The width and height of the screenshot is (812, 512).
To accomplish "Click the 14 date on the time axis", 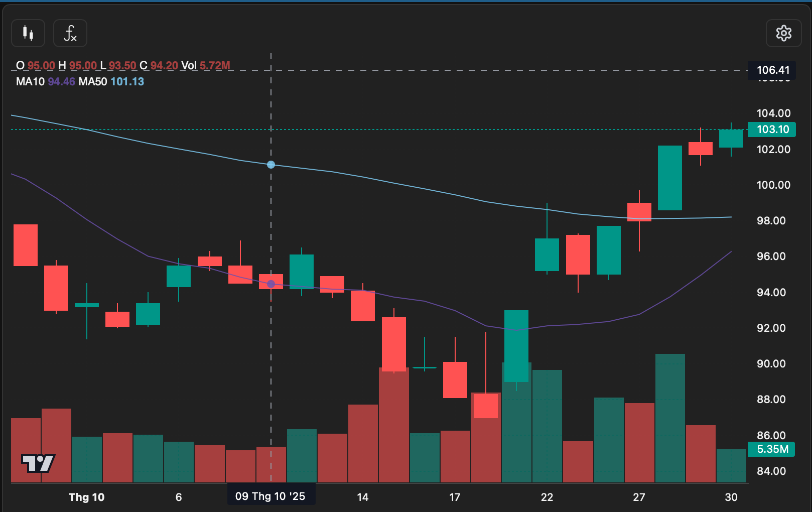I will 362,497.
